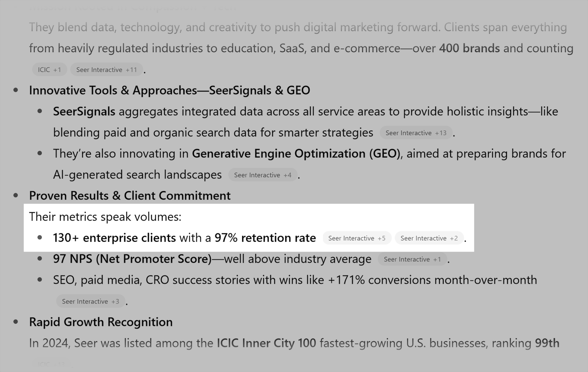
Task: Click the "Seer Interactive +13" citation
Action: [416, 133]
